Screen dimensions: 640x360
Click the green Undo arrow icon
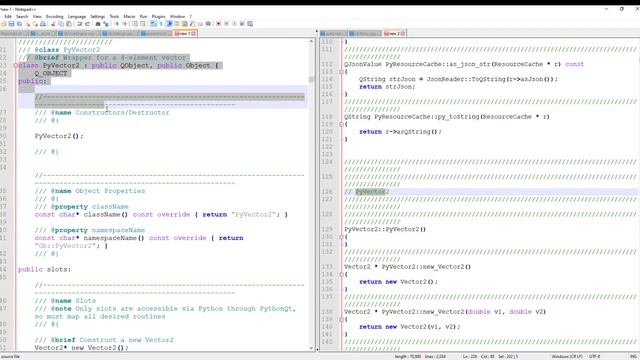(x=80, y=24)
